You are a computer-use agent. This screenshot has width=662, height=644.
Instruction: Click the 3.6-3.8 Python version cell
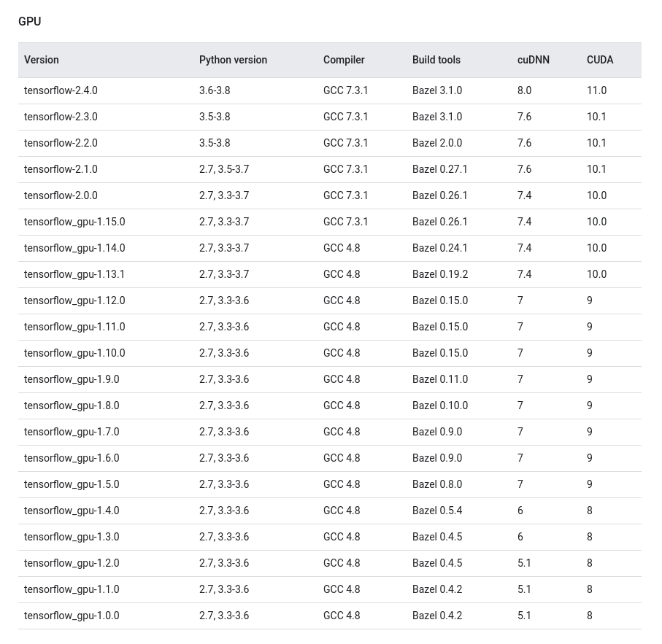(215, 90)
